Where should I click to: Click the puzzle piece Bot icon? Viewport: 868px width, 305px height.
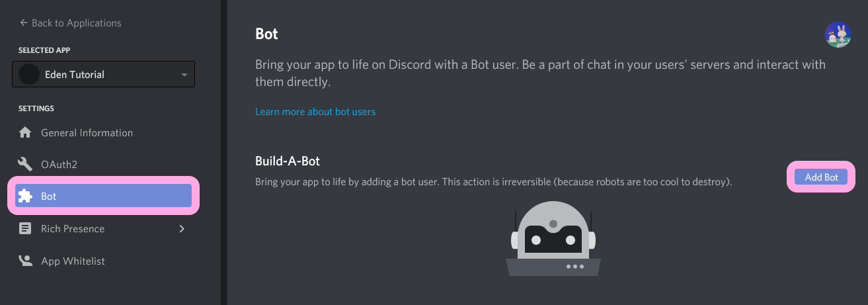pos(25,196)
